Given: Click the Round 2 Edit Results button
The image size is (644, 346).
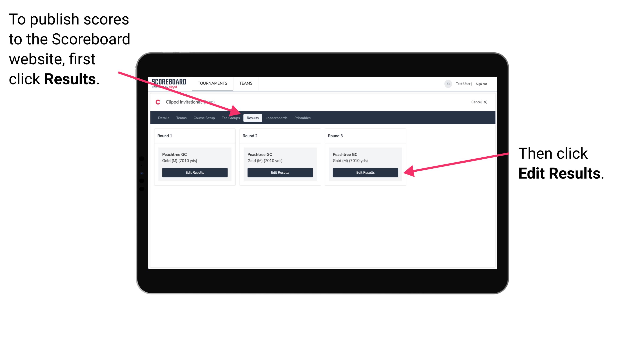Looking at the screenshot, I should point(281,172).
